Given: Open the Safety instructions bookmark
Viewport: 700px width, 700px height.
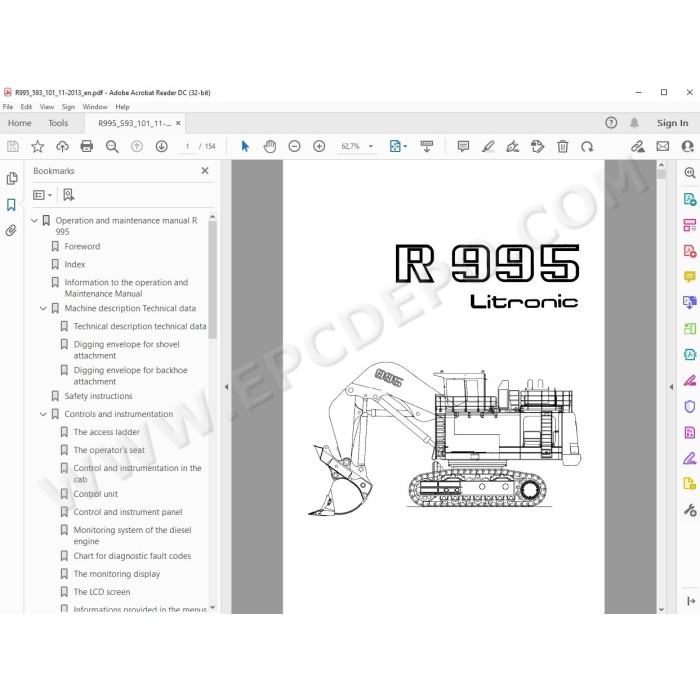Looking at the screenshot, I should click(x=98, y=396).
